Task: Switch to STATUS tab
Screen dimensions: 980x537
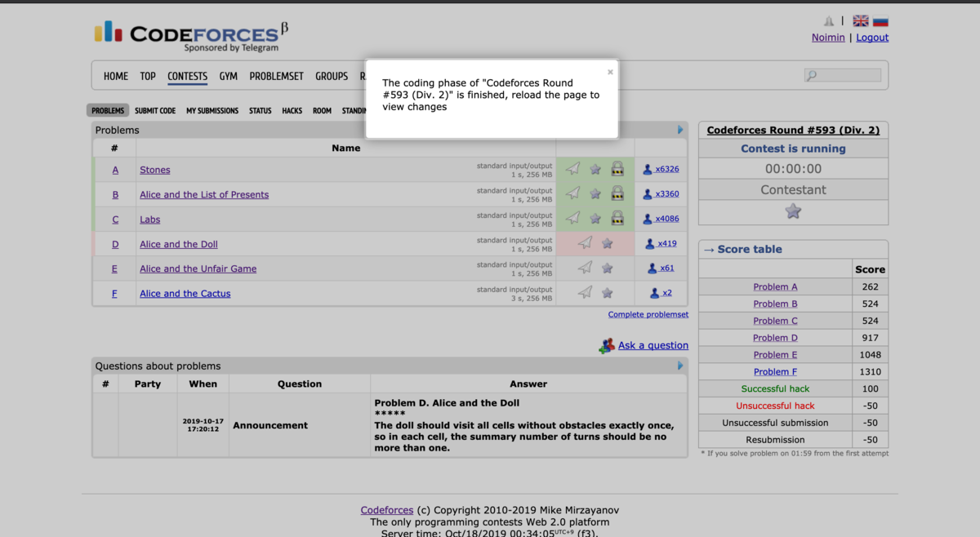Action: [x=261, y=110]
